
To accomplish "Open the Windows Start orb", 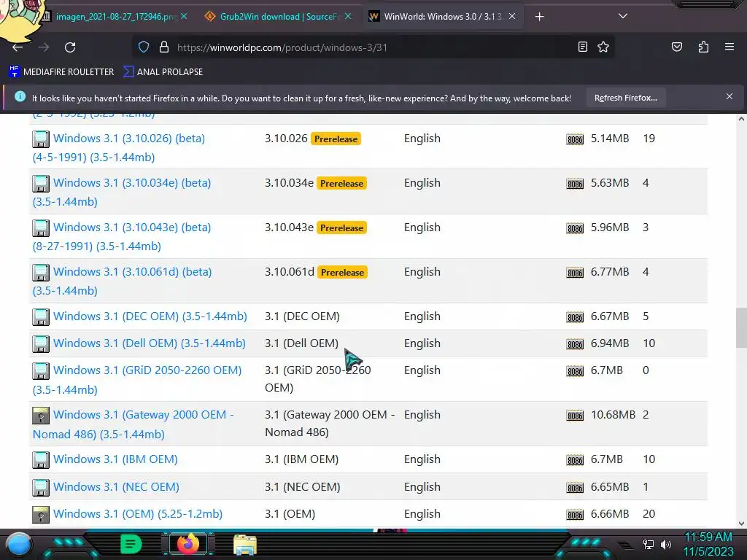I will tap(20, 545).
